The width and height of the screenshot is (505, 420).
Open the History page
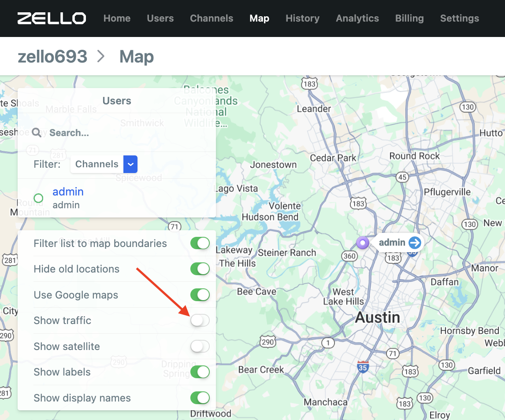pos(302,18)
